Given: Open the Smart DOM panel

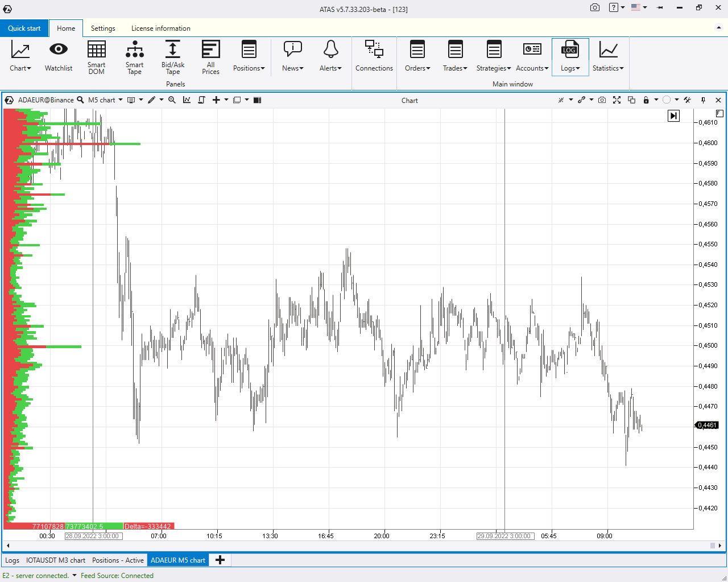Looking at the screenshot, I should point(96,57).
